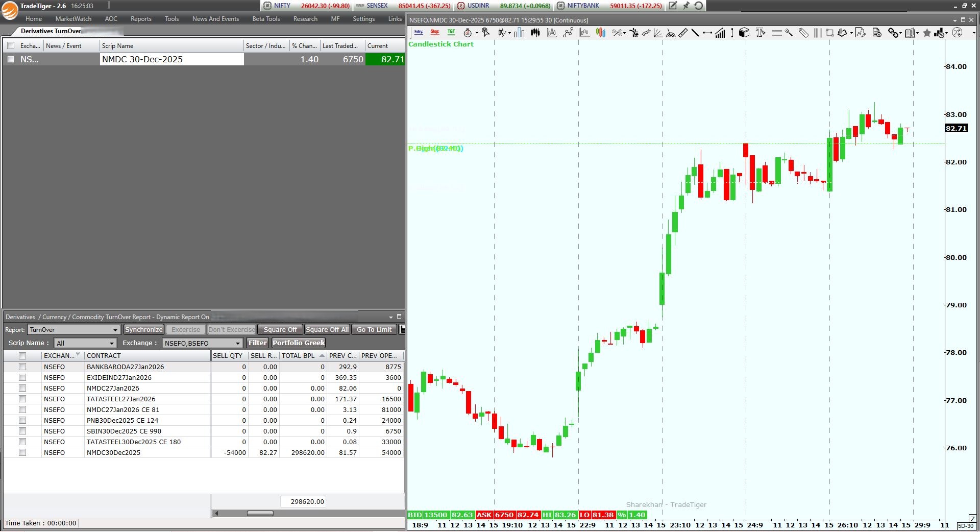The width and height of the screenshot is (980, 532).
Task: Click the horizontal scrollbar thumb in report grid
Action: [260, 513]
